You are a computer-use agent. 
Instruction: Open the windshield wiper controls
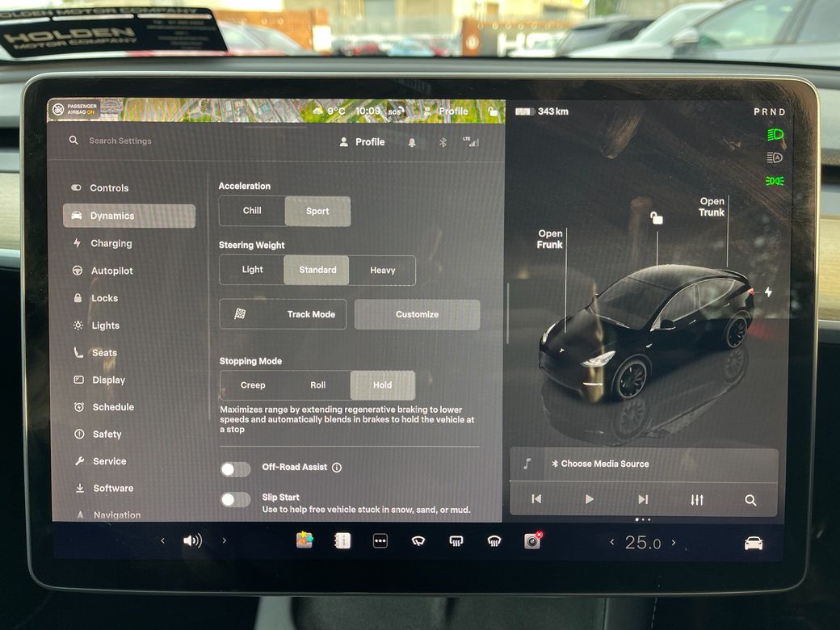coord(418,541)
